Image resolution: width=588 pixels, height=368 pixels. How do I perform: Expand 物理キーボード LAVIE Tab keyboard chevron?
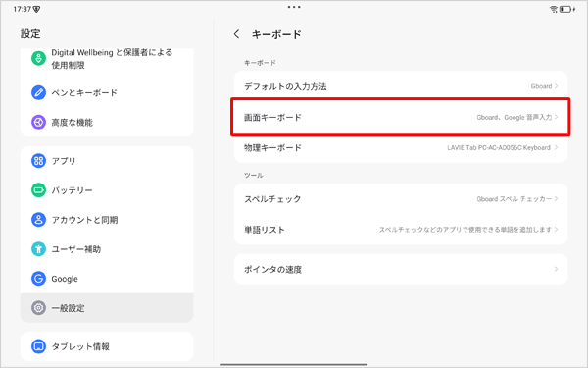(x=556, y=147)
